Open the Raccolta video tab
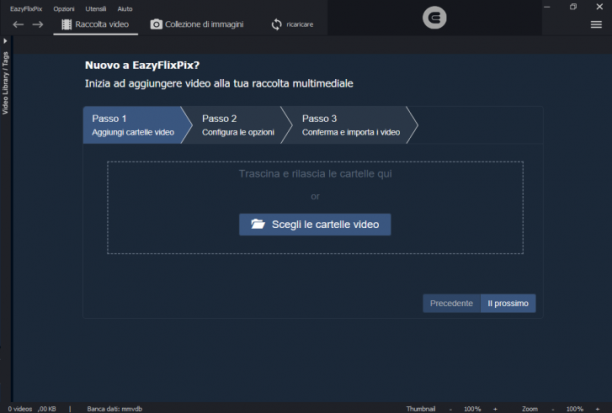 95,24
